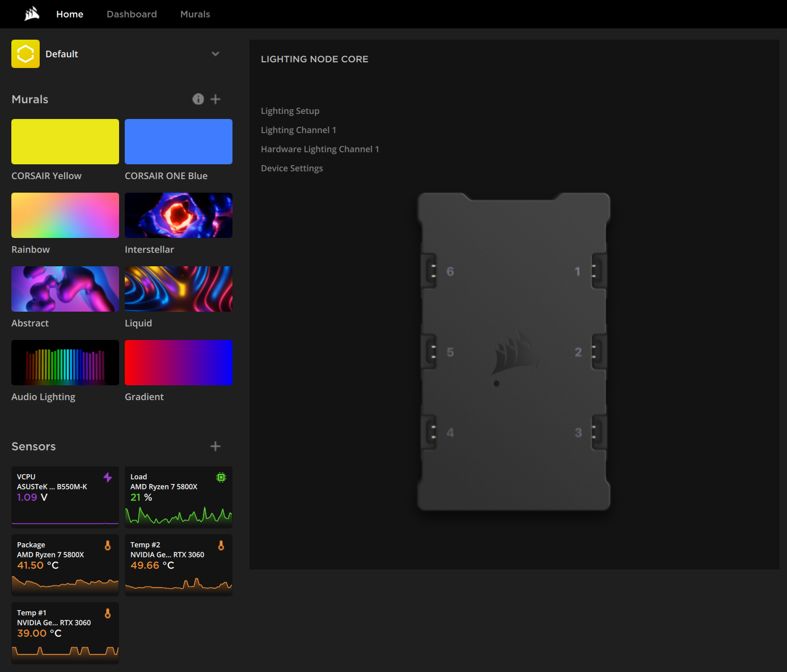The width and height of the screenshot is (787, 672).
Task: Click the Package temperature thermometer icon
Action: coord(108,546)
